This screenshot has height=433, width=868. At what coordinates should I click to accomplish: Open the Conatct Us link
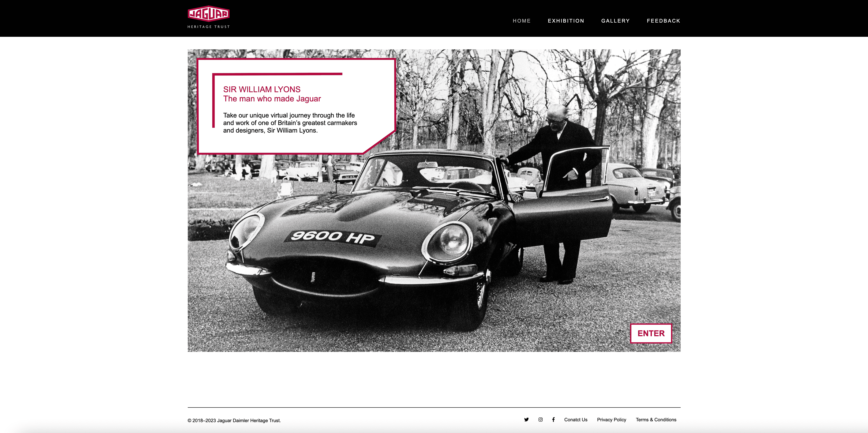576,419
